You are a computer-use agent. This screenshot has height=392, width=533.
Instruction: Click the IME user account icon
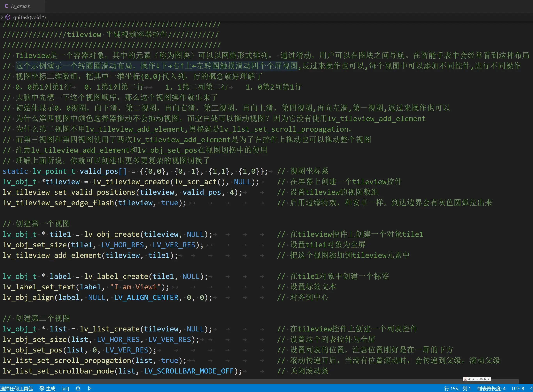pos(485,379)
